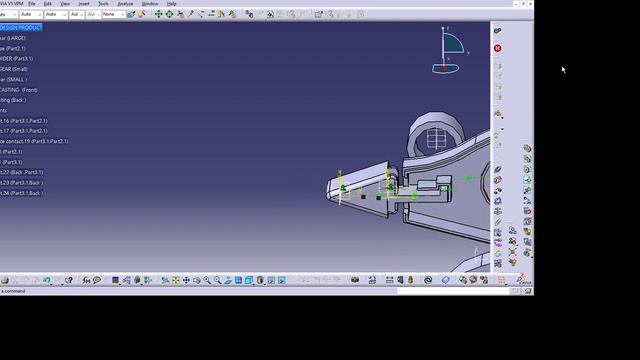Click the Update All spiral icon

pyautogui.click(x=428, y=280)
